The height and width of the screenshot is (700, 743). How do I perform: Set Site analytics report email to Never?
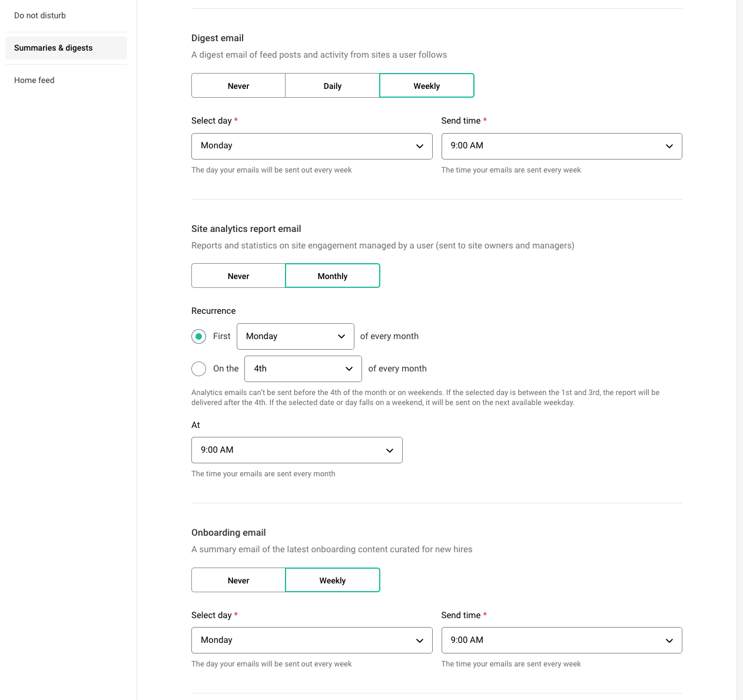point(238,276)
